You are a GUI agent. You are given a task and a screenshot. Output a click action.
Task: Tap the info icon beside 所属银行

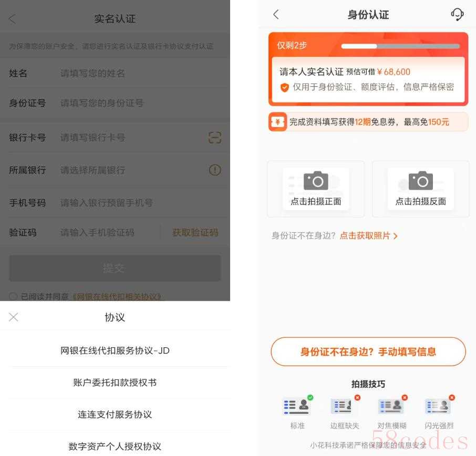click(x=214, y=170)
